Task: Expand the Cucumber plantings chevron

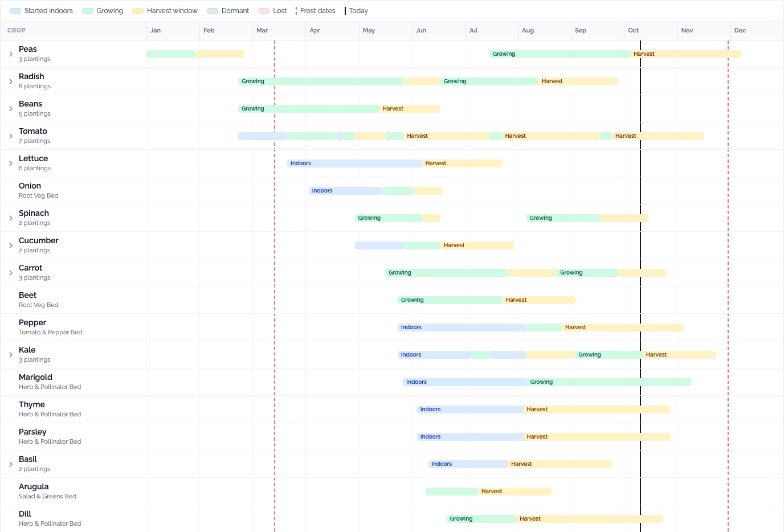Action: (x=11, y=245)
